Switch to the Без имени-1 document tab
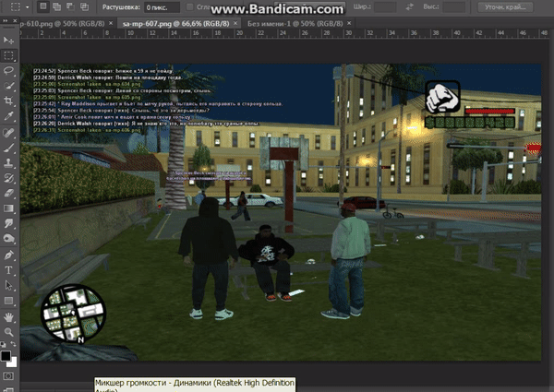The image size is (554, 392). (295, 24)
